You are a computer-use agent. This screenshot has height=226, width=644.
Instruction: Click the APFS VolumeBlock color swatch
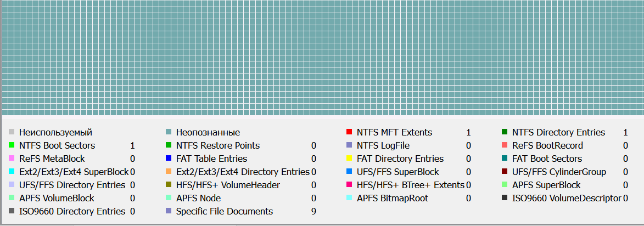click(x=12, y=197)
